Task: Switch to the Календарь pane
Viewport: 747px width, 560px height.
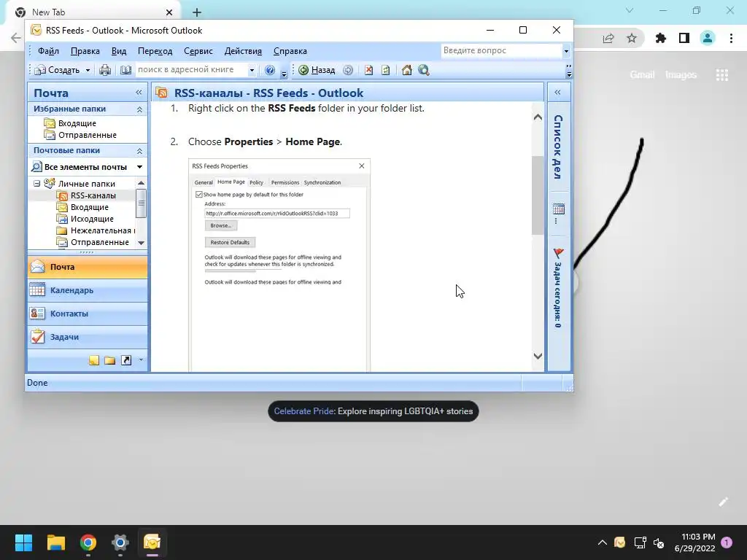Action: tap(88, 290)
